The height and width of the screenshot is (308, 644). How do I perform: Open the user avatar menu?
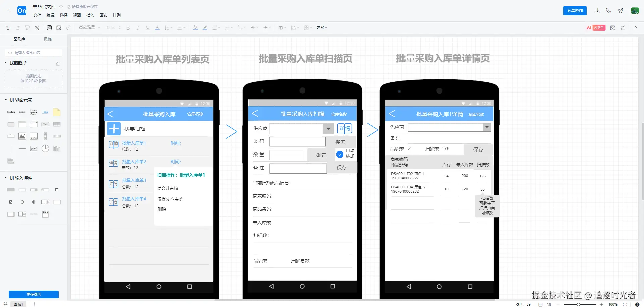[x=635, y=11]
